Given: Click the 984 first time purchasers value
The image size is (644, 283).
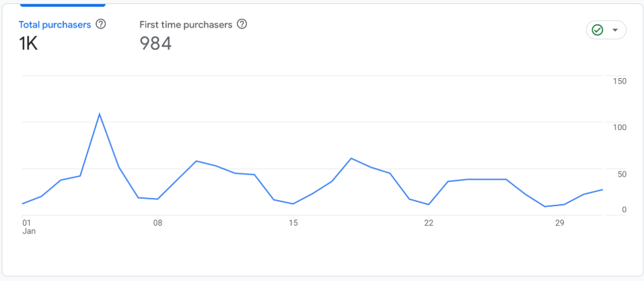Looking at the screenshot, I should tap(155, 43).
